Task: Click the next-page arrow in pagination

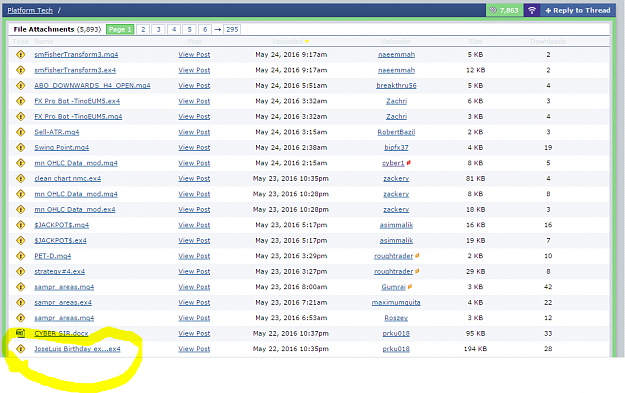Action: pos(218,29)
